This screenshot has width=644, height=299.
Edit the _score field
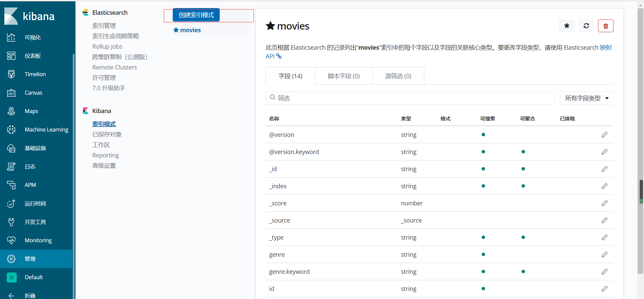point(604,203)
